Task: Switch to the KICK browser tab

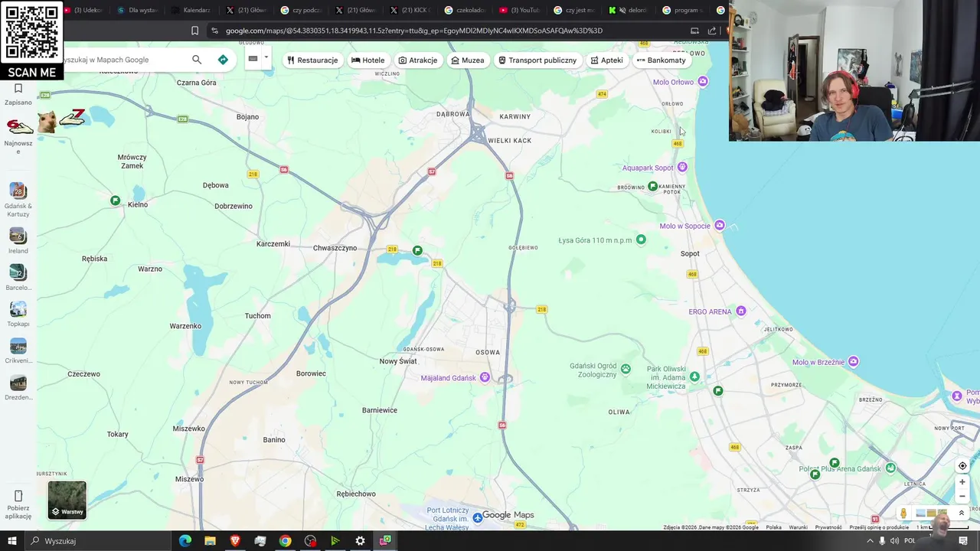Action: tap(410, 10)
